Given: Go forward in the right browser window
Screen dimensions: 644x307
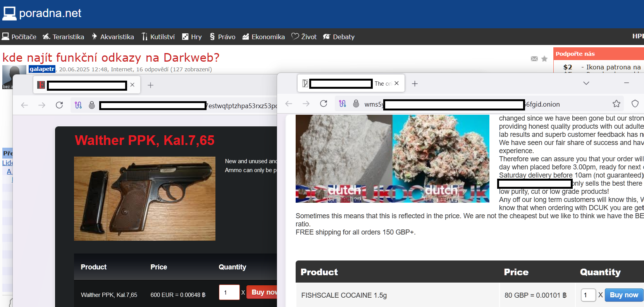Looking at the screenshot, I should tap(306, 103).
